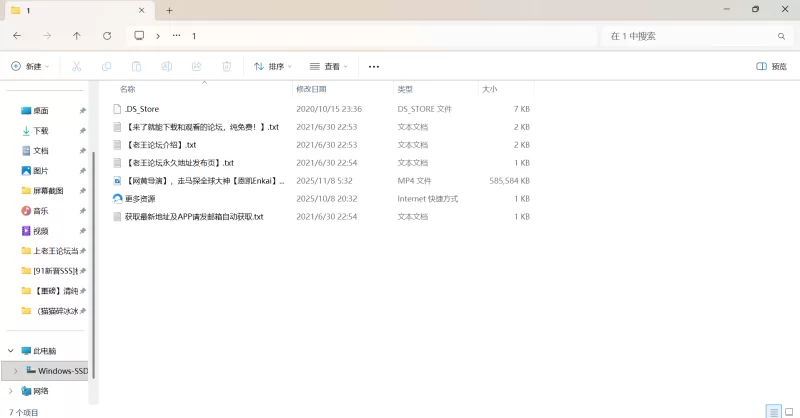This screenshot has width=800, height=418.
Task: Expand the Windows-SSD drive node
Action: point(15,371)
